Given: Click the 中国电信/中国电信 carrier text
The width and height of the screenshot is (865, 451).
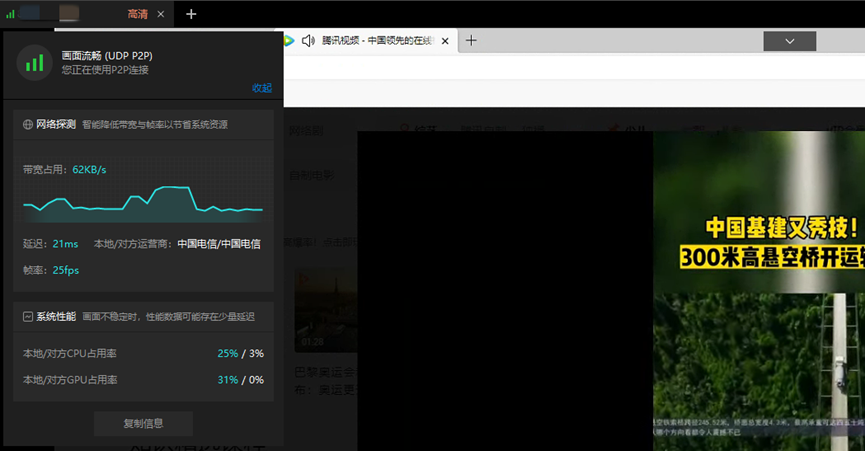Looking at the screenshot, I should tap(219, 244).
